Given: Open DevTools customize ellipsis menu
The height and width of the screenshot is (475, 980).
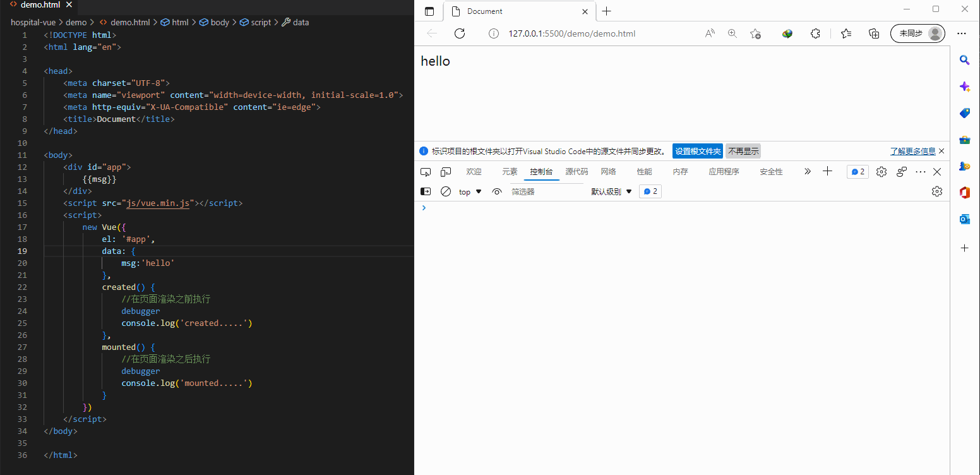Looking at the screenshot, I should pos(921,172).
